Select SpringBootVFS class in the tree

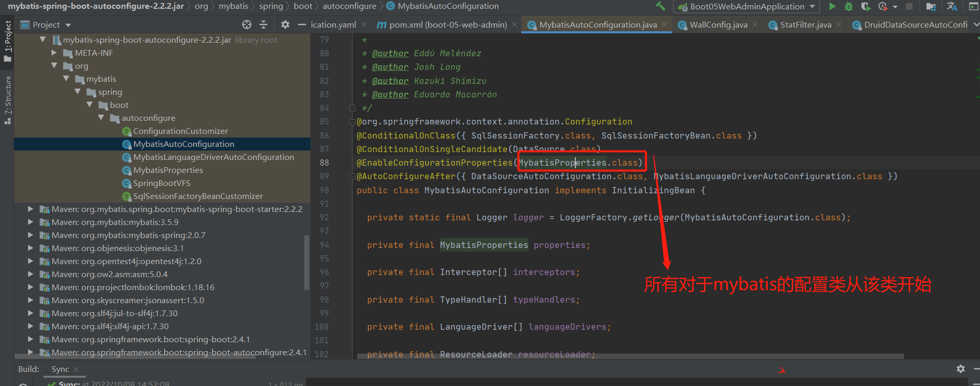coord(161,183)
